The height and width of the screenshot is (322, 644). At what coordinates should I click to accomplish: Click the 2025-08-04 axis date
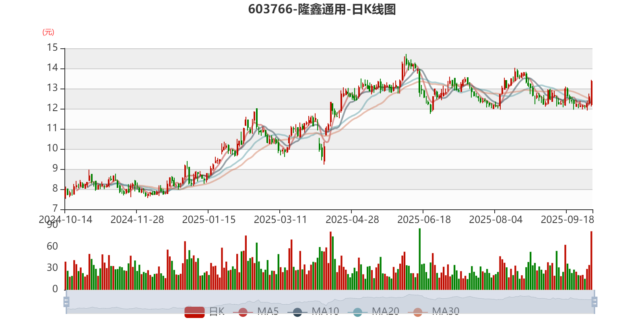tap(495, 220)
